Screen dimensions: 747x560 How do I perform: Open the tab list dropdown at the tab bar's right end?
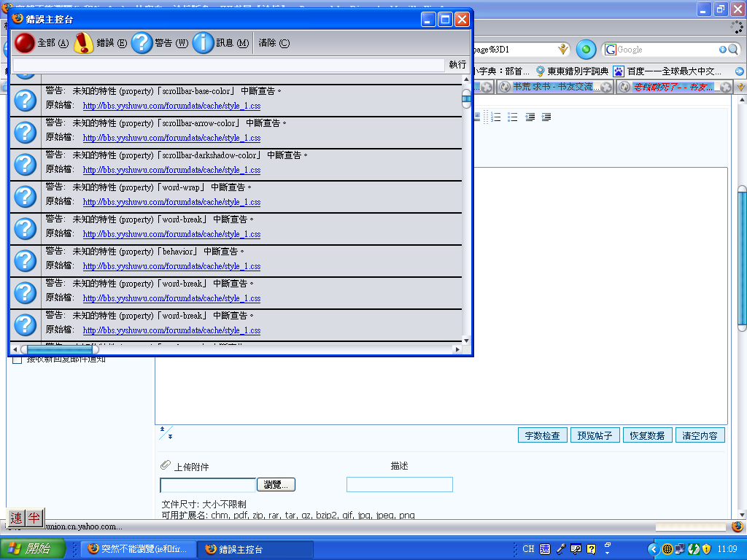[x=741, y=87]
